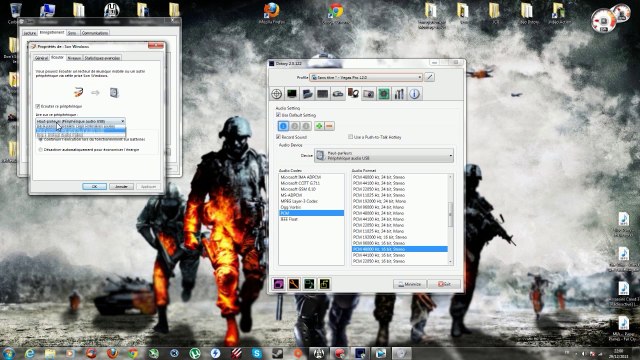
Task: Switch to the Niveaux tab in properties
Action: [x=74, y=58]
